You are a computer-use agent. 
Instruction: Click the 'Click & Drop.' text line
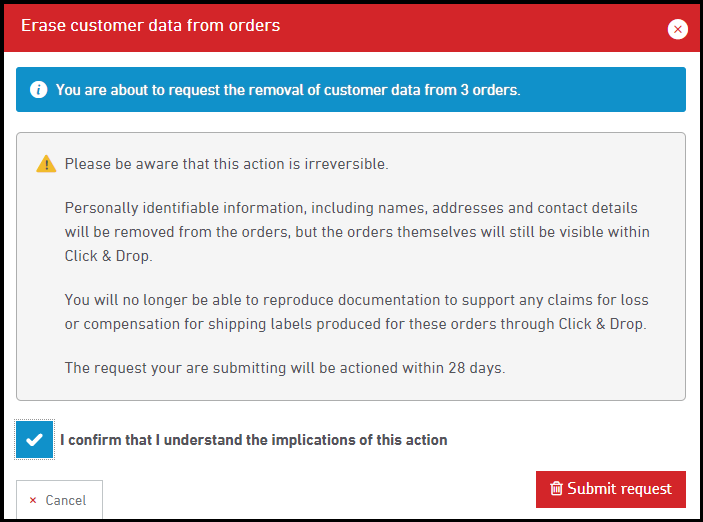(x=108, y=256)
